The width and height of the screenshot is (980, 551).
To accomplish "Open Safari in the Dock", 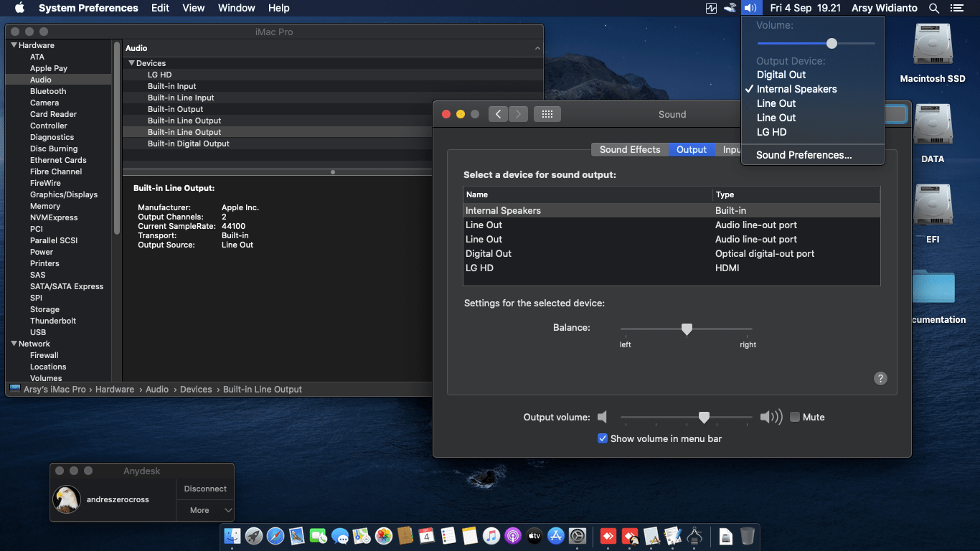I will tap(275, 536).
